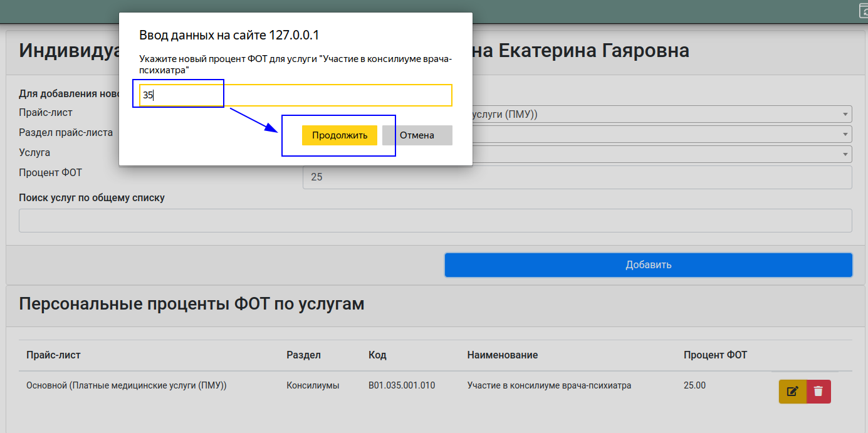The image size is (868, 433).
Task: Cancel the dialog with Отмена
Action: point(417,135)
